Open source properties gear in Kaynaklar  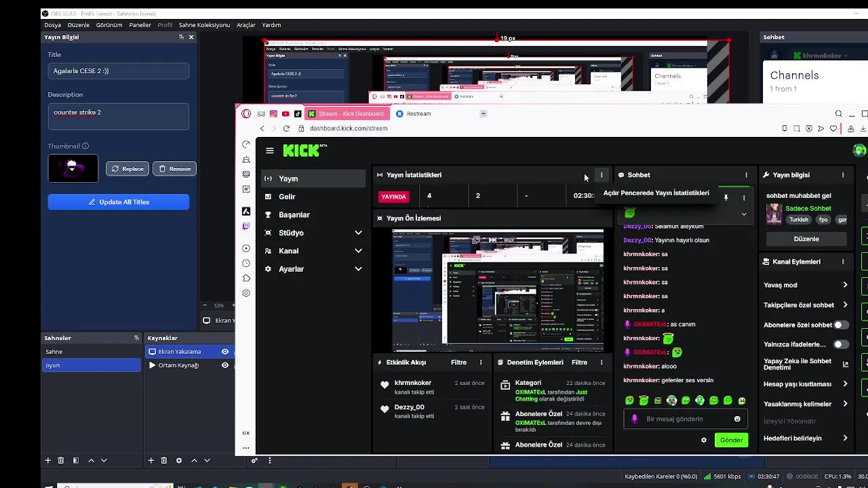click(179, 460)
